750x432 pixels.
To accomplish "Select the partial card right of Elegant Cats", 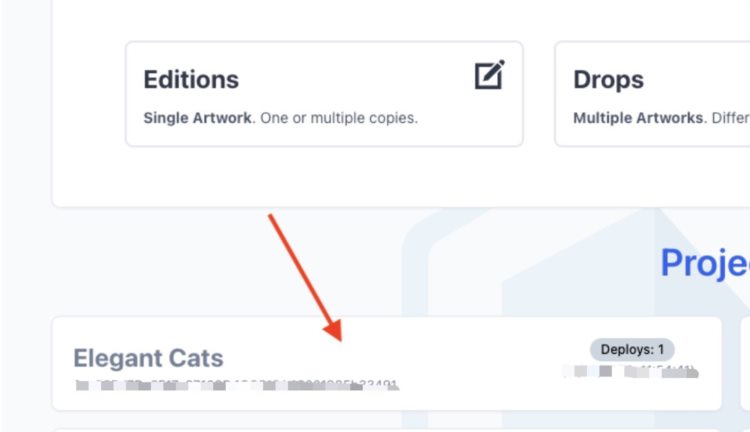I will [745, 362].
